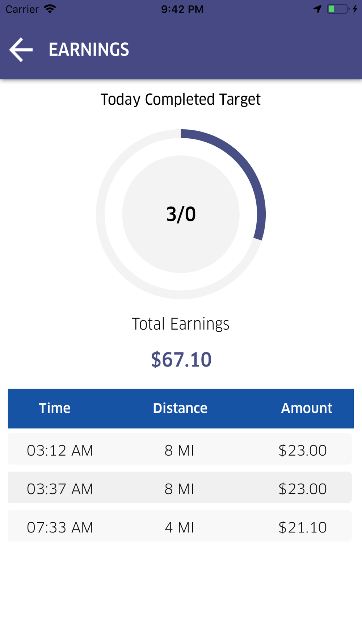Click the 4 MI distance value
This screenshot has width=362, height=644.
[x=180, y=527]
